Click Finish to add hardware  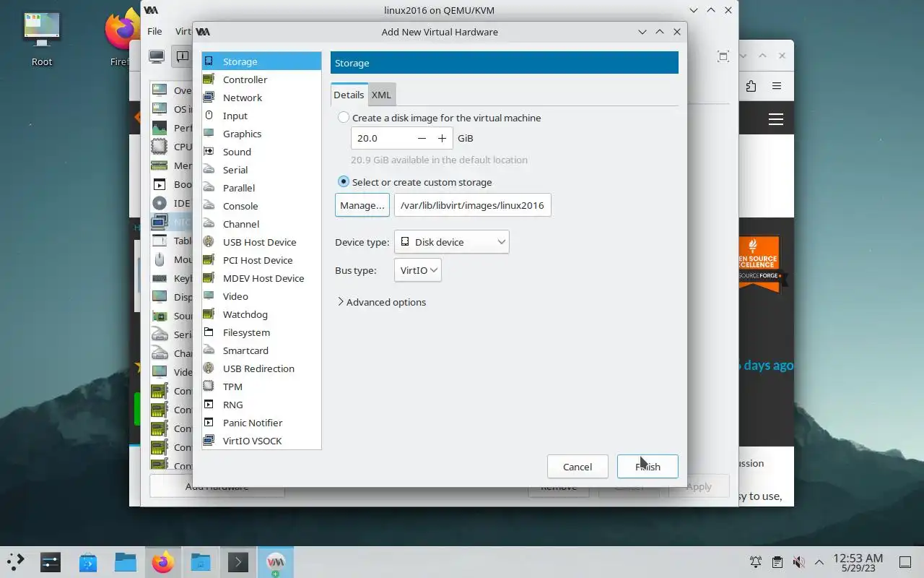pyautogui.click(x=648, y=467)
